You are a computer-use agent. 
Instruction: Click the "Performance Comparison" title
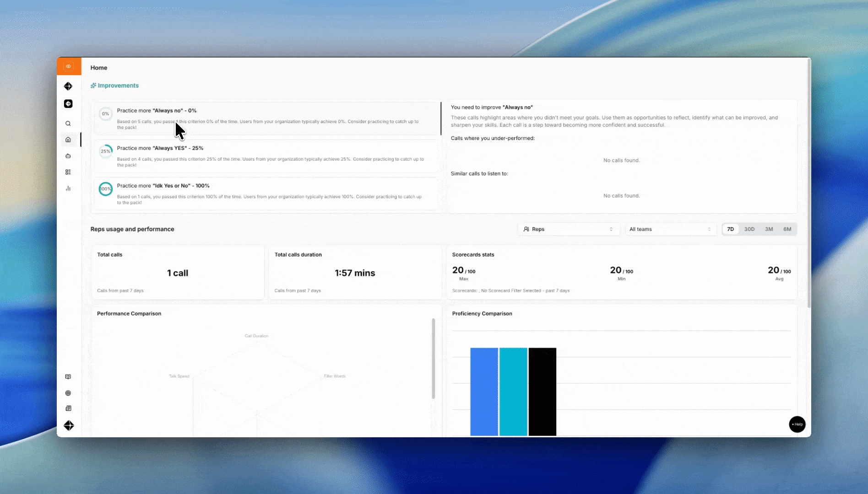click(x=129, y=314)
